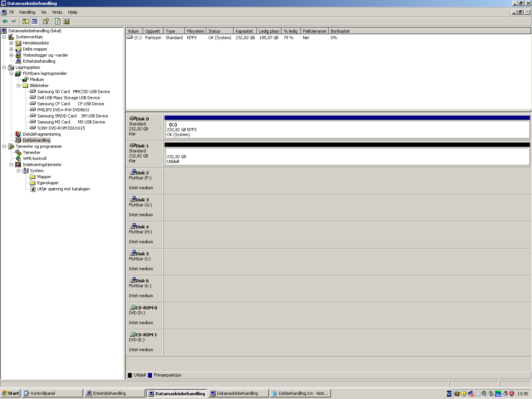
Task: Collapse the Tjenester og programmer node
Action: (x=4, y=146)
